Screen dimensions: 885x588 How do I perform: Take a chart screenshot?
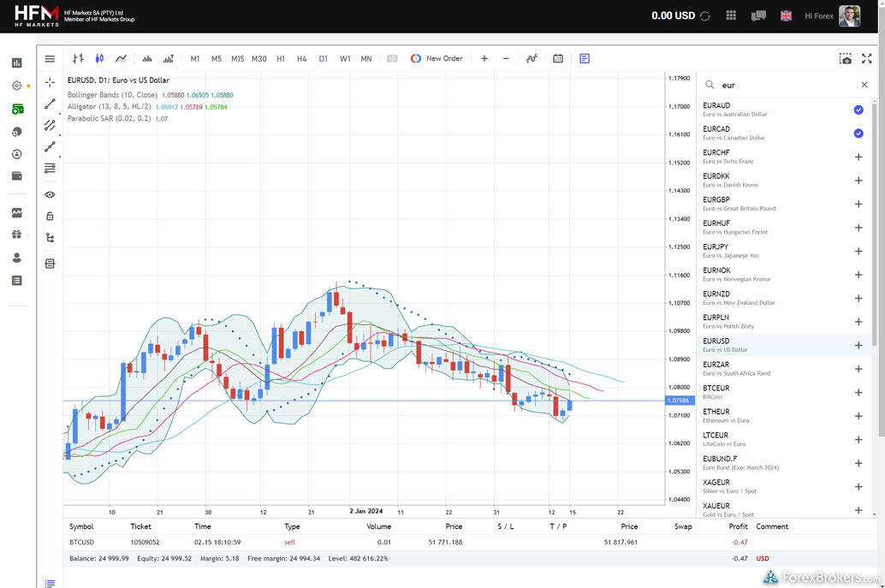pos(846,58)
